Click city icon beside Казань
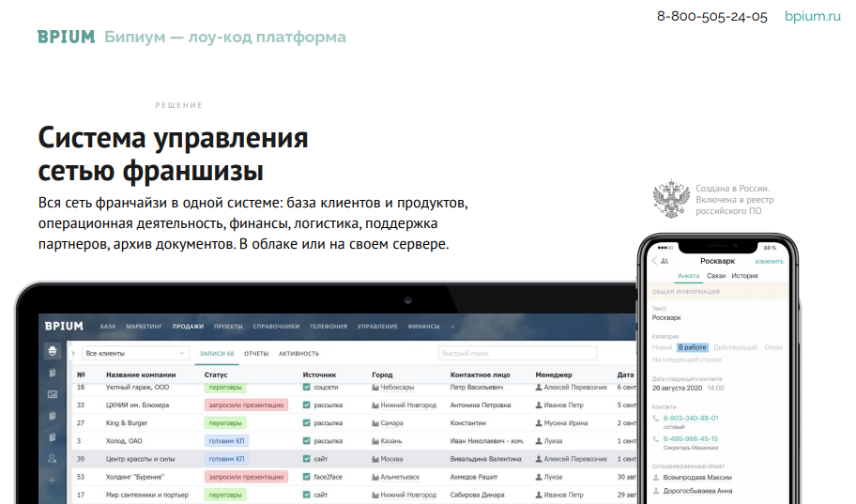Image resolution: width=856 pixels, height=504 pixels. [x=375, y=441]
